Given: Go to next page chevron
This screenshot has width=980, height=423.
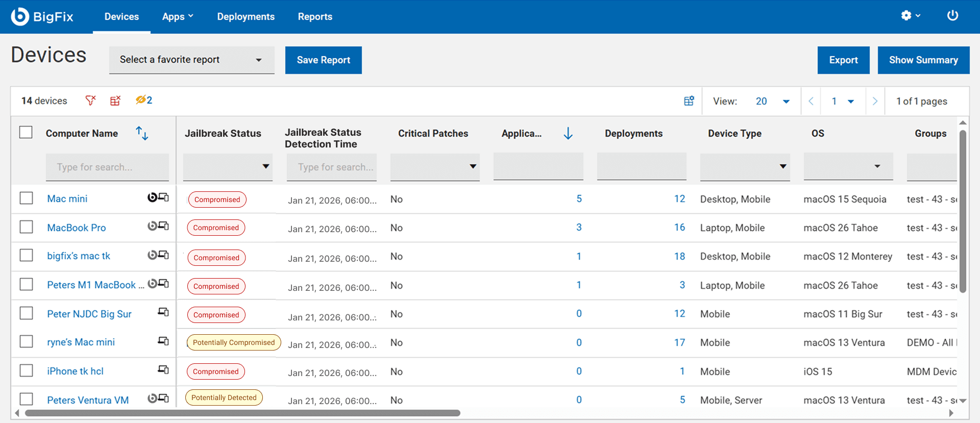Looking at the screenshot, I should [x=875, y=101].
